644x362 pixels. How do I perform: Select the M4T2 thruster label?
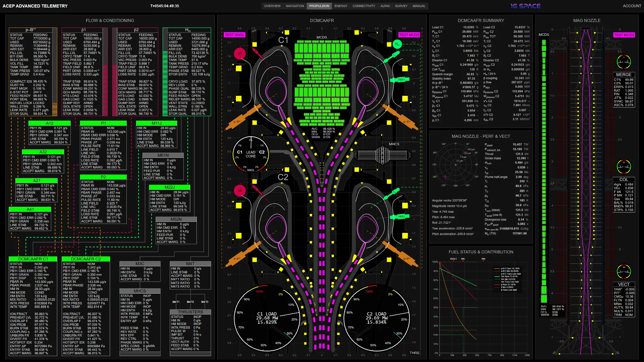[x=191, y=302]
